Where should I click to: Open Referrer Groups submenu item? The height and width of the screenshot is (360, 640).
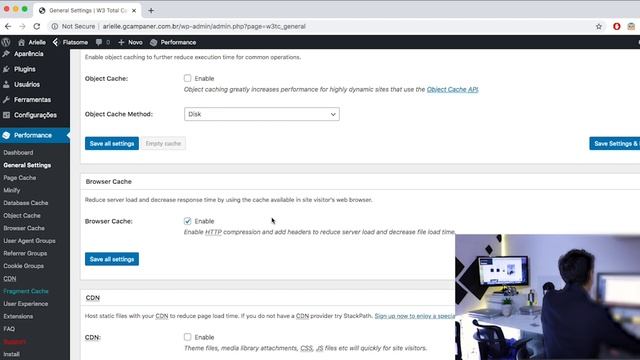pos(25,253)
